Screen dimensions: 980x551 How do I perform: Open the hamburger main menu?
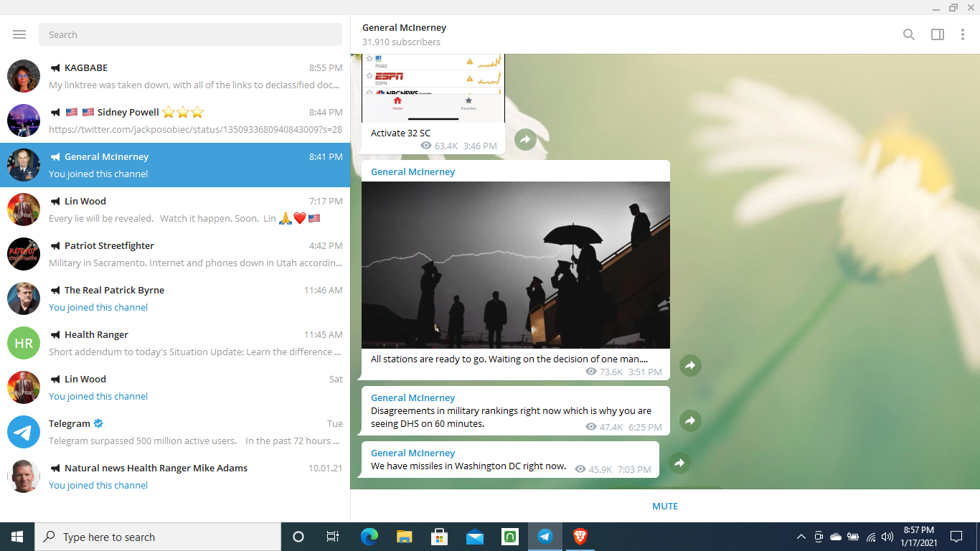[19, 34]
